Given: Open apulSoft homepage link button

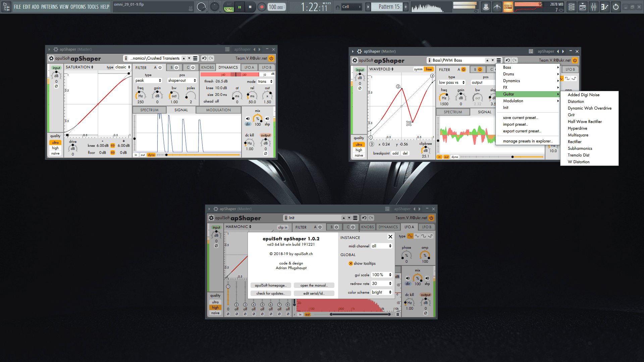Looking at the screenshot, I should 270,285.
